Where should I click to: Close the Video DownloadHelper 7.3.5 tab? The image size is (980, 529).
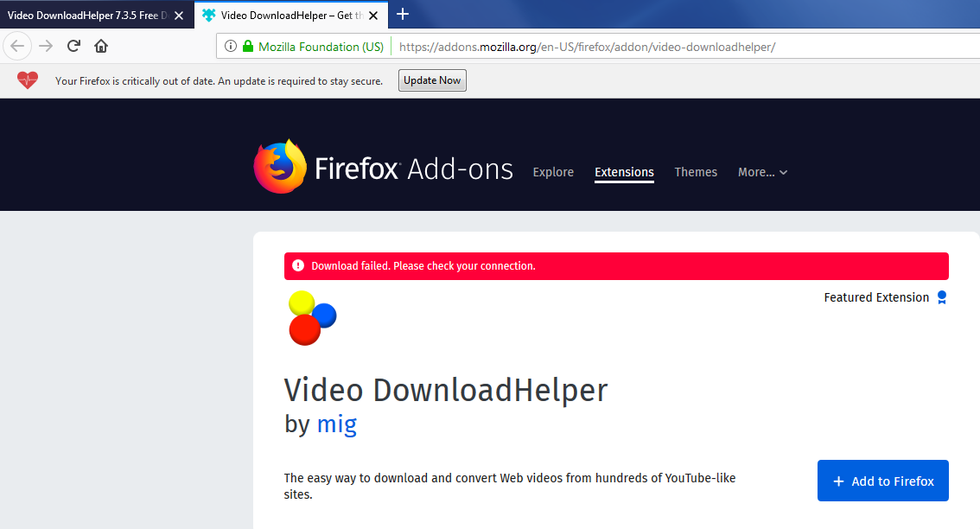click(179, 16)
